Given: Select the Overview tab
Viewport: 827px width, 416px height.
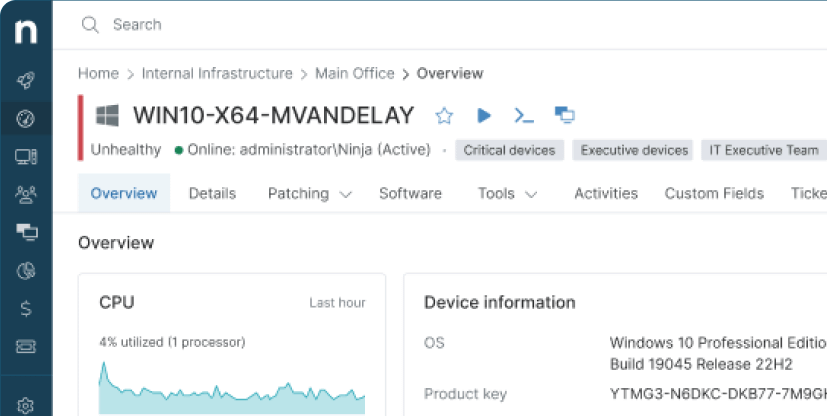Looking at the screenshot, I should tap(124, 194).
